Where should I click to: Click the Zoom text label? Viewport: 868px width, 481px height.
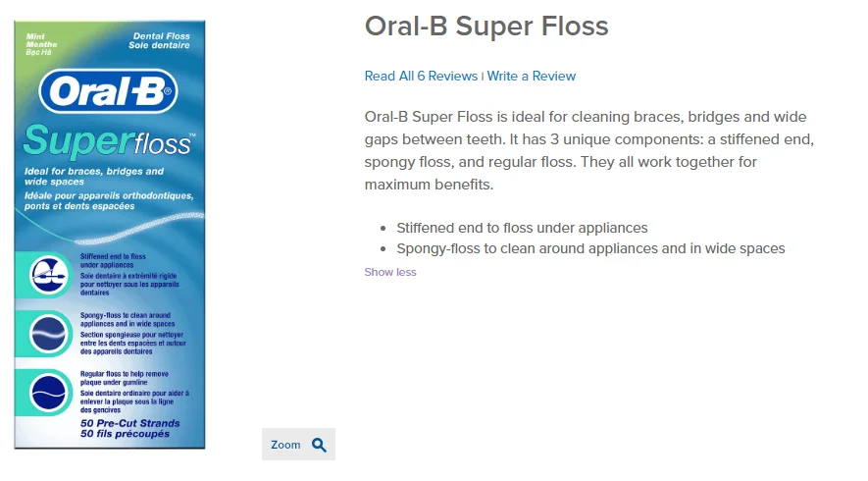285,445
